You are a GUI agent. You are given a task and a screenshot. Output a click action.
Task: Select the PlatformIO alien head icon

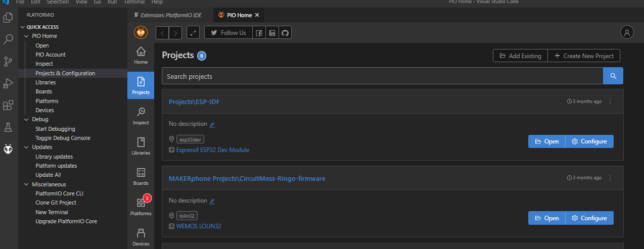(8, 149)
